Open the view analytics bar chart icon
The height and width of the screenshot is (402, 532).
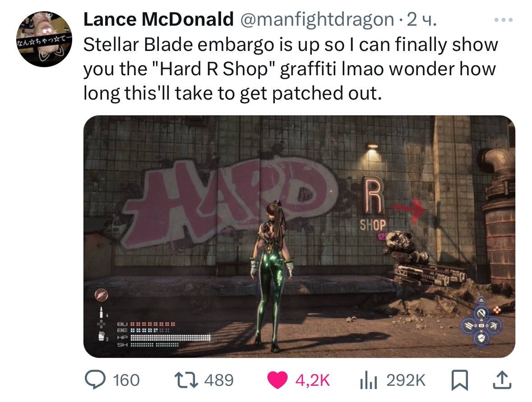click(369, 380)
